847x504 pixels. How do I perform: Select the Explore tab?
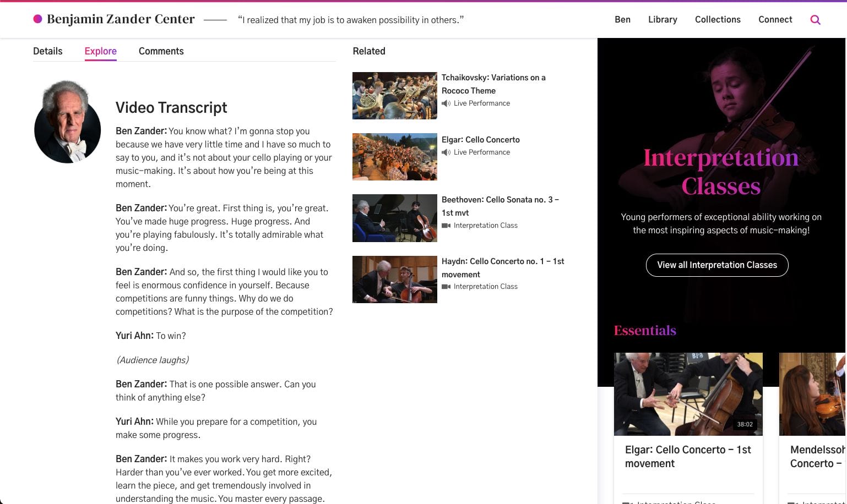pyautogui.click(x=100, y=51)
